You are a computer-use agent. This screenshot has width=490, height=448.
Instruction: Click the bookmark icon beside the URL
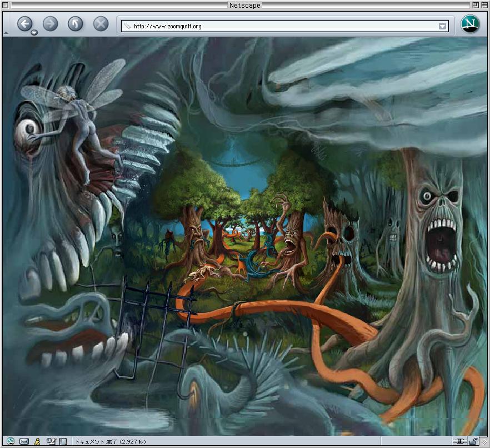127,26
